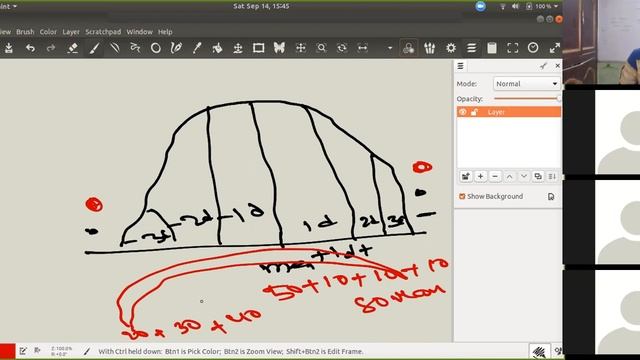Click the panel pin/properties icon

pos(543,66)
